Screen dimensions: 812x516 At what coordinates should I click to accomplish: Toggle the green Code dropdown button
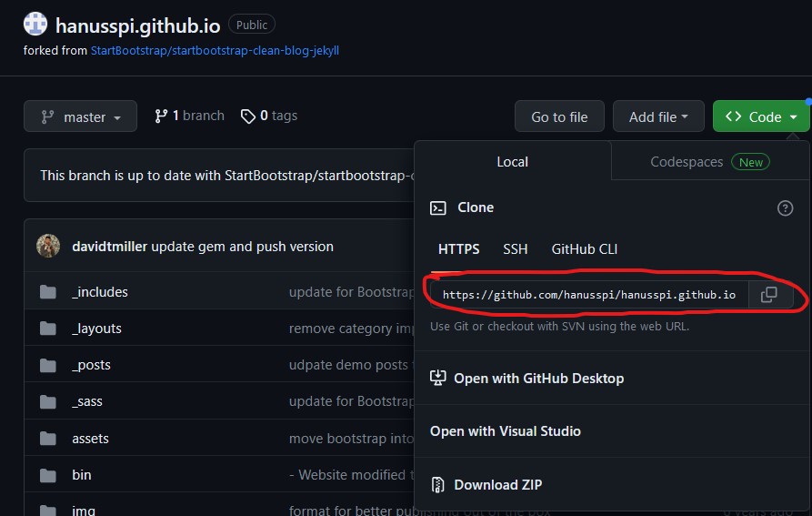[761, 116]
